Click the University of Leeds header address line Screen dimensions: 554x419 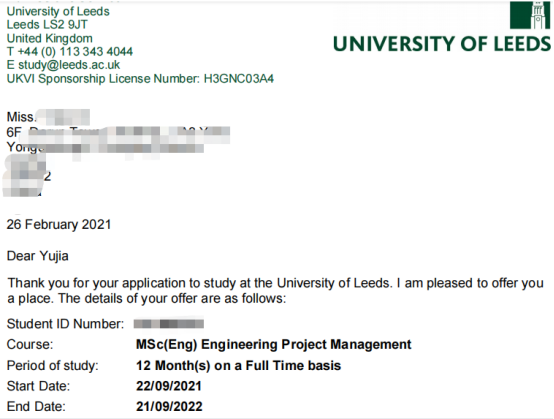pyautogui.click(x=58, y=11)
